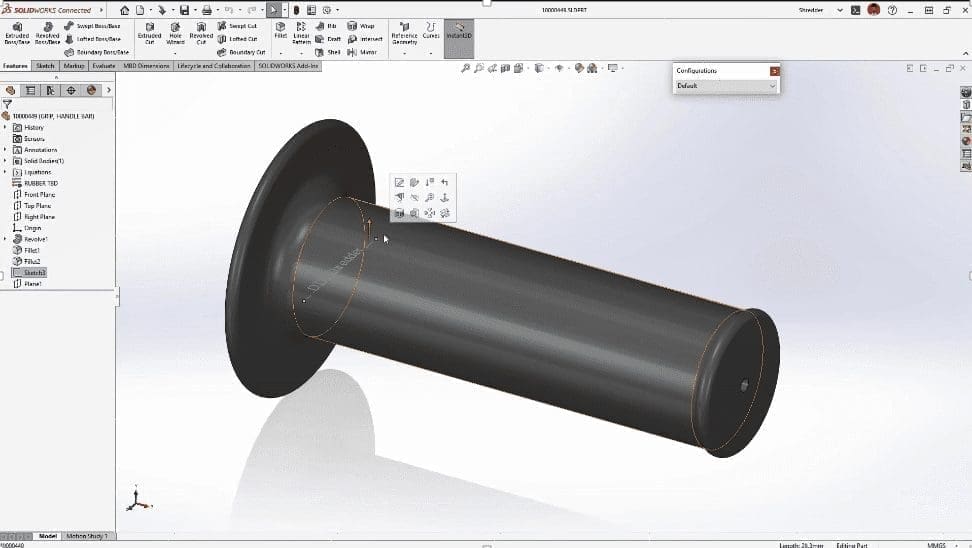972x548 pixels.
Task: Select the Revolved Cut tool
Action: point(201,33)
